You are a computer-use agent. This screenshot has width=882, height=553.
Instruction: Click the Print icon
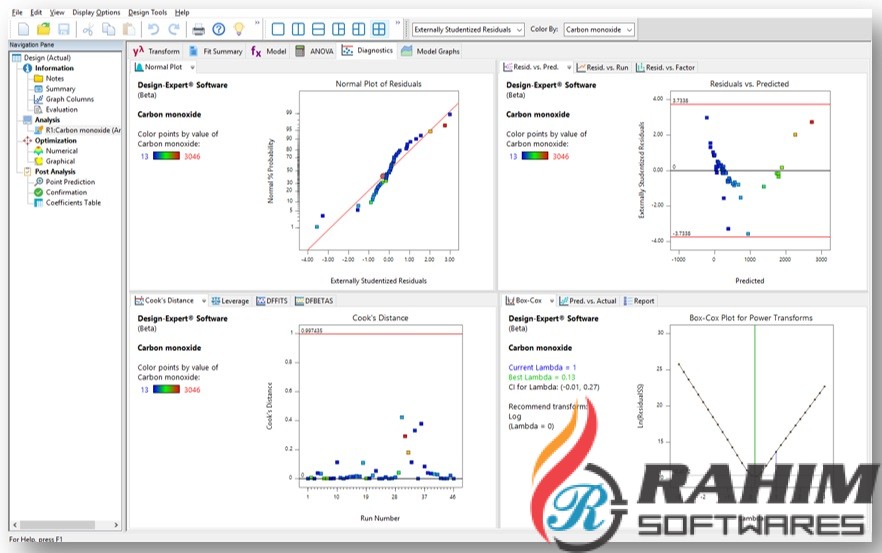[199, 29]
